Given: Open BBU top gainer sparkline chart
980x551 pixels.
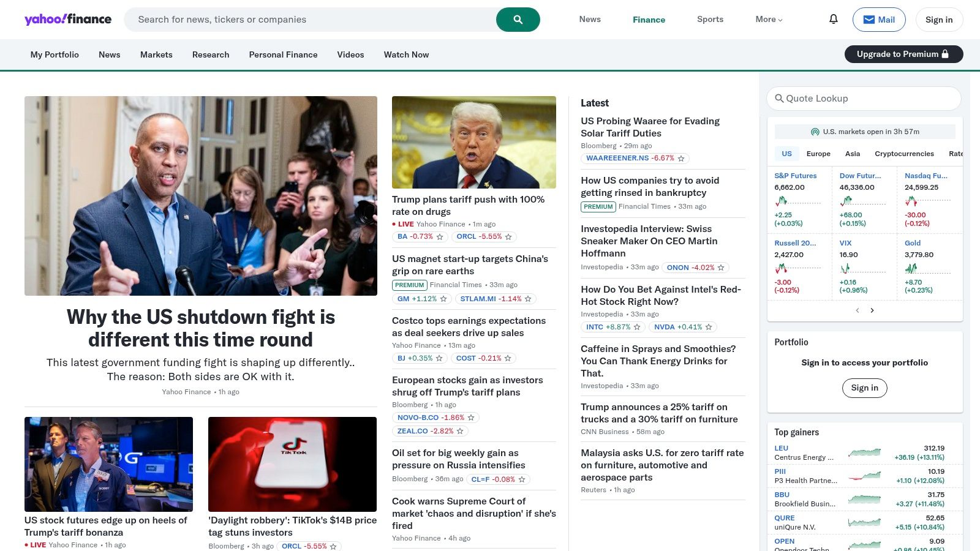Looking at the screenshot, I should pos(864,499).
